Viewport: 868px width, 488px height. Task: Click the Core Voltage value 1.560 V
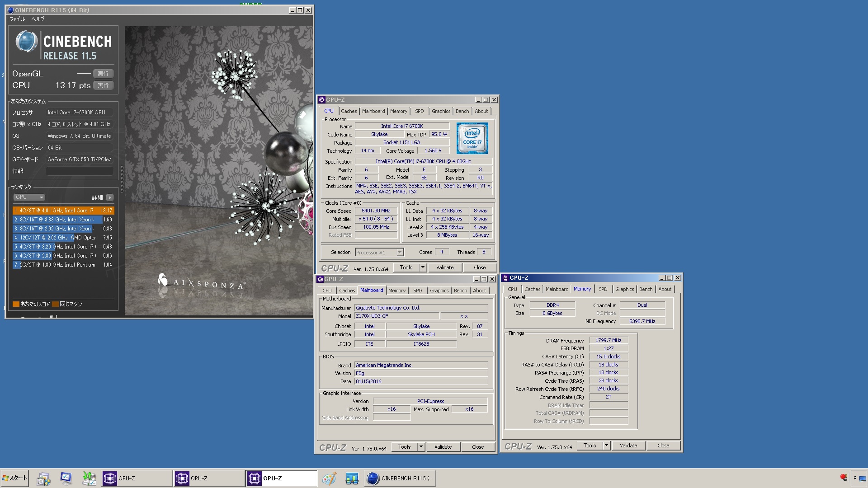(x=433, y=151)
